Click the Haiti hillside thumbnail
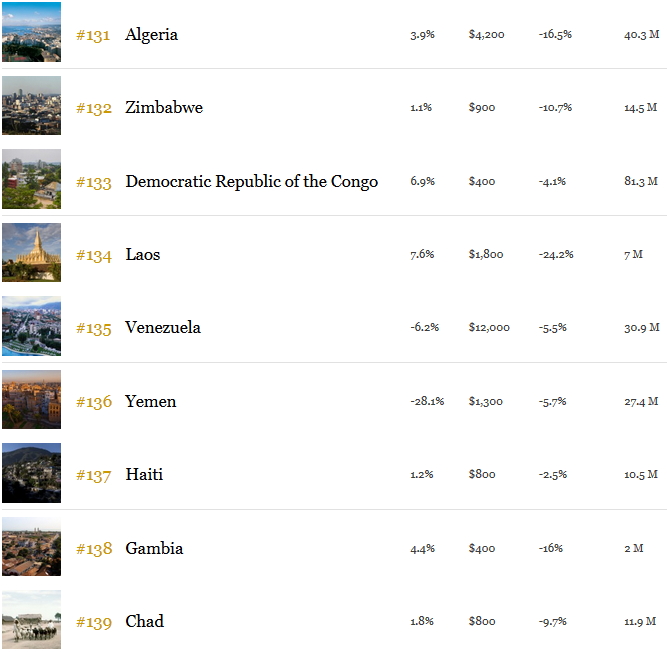Screen dimensions: 667x652 click(31, 473)
